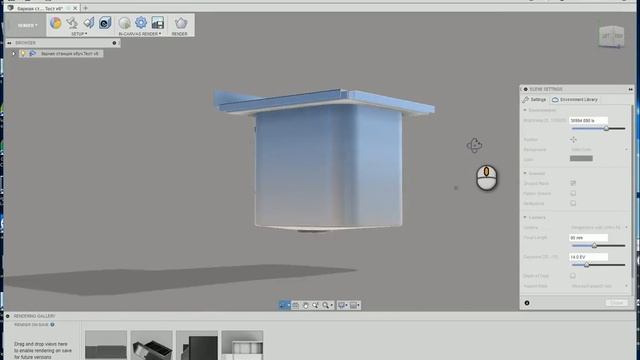The height and width of the screenshot is (360, 640).
Task: Adjust the Focal Length slider handle
Action: pos(594,246)
